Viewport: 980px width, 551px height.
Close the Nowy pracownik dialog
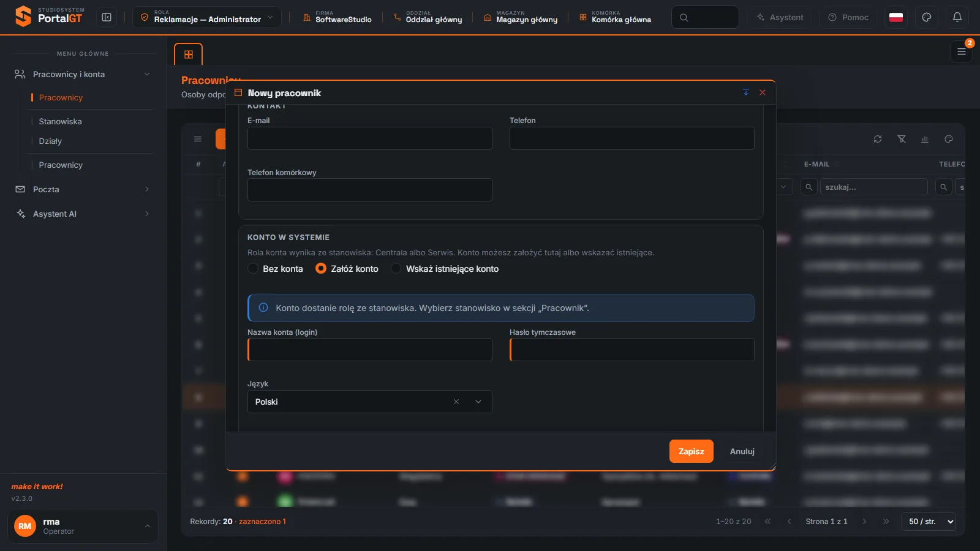tap(763, 92)
